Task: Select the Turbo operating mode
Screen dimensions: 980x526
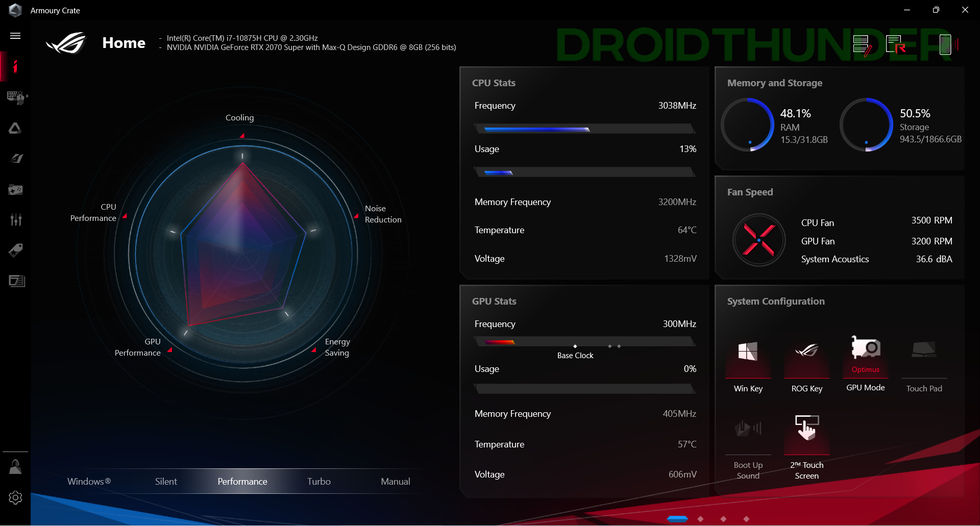Action: [318, 481]
